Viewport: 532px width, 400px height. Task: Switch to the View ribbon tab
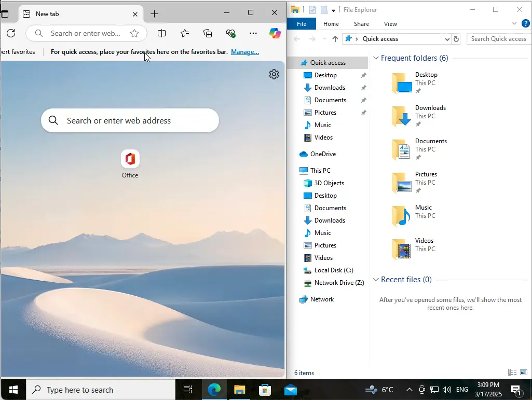tap(390, 24)
